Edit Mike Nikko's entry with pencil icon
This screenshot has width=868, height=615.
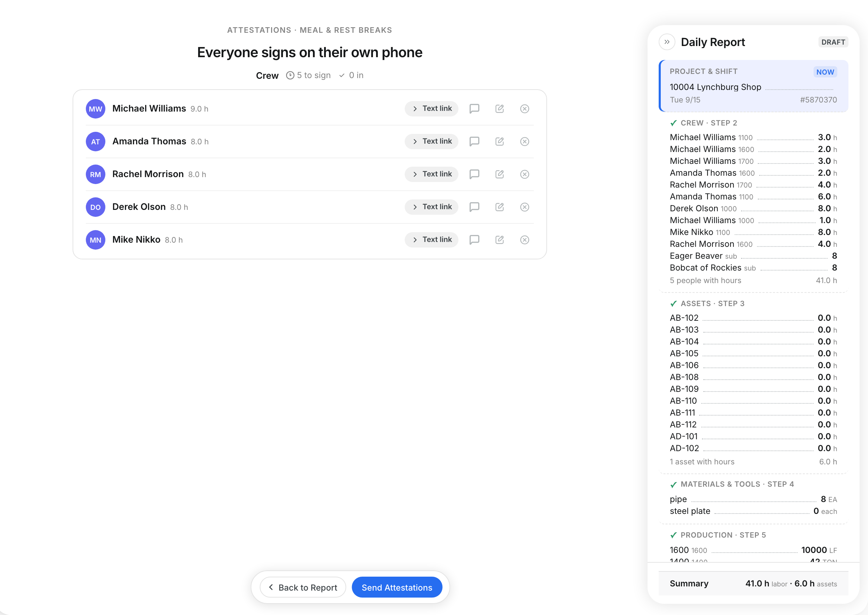point(499,240)
